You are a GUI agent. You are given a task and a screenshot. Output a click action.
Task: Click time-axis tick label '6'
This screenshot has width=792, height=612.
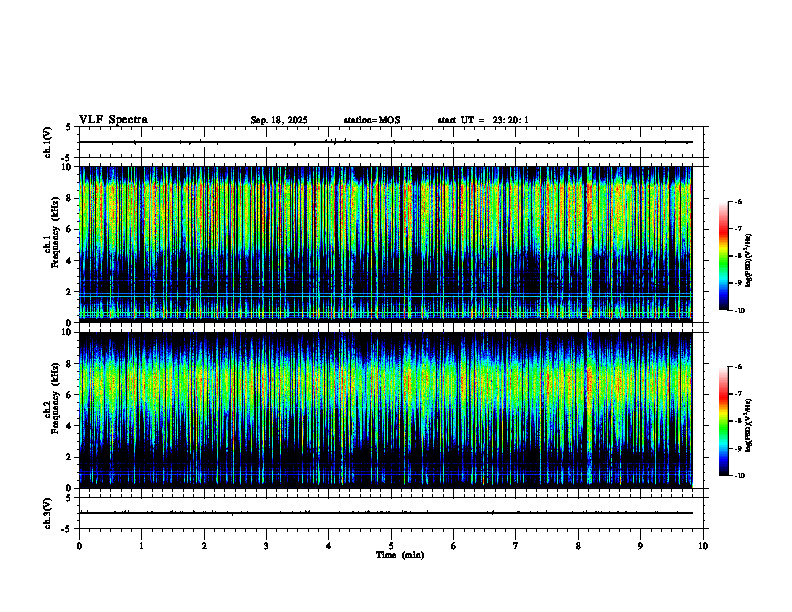454,546
